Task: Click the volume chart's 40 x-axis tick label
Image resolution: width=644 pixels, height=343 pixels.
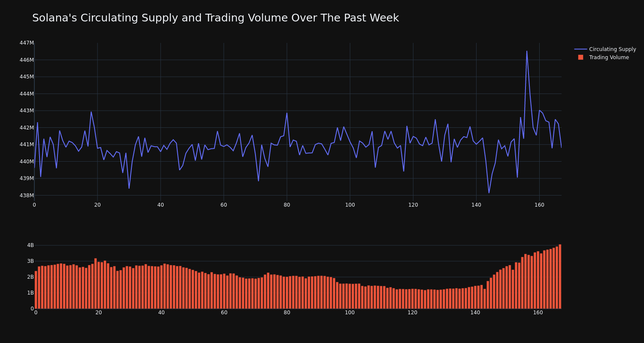Action: (161, 313)
